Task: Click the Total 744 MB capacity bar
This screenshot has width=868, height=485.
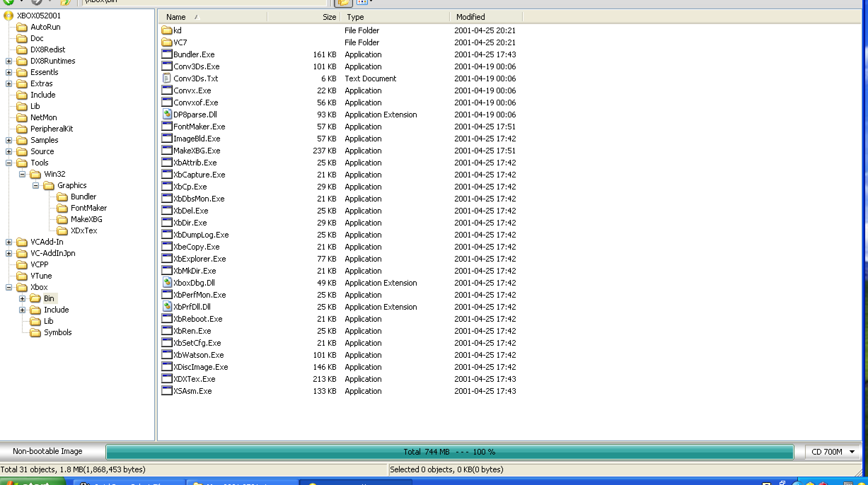Action: click(450, 452)
